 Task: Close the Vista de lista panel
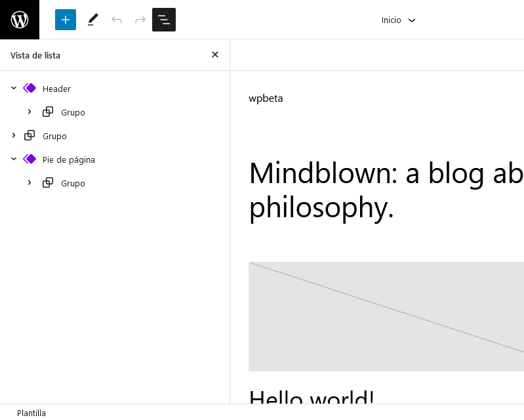(x=215, y=54)
